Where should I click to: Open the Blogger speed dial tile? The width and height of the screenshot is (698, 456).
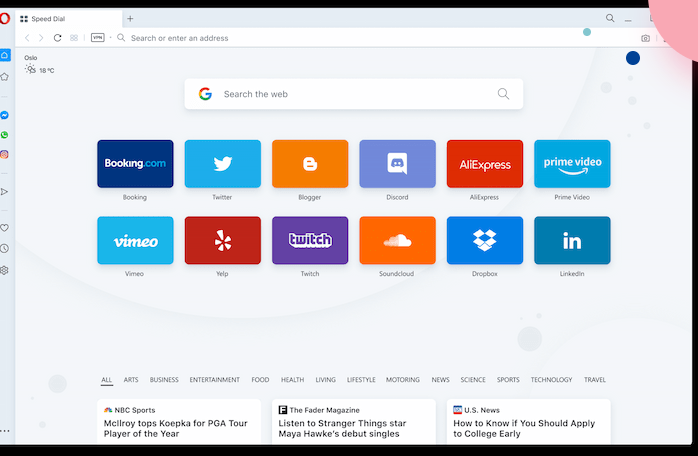pos(310,164)
